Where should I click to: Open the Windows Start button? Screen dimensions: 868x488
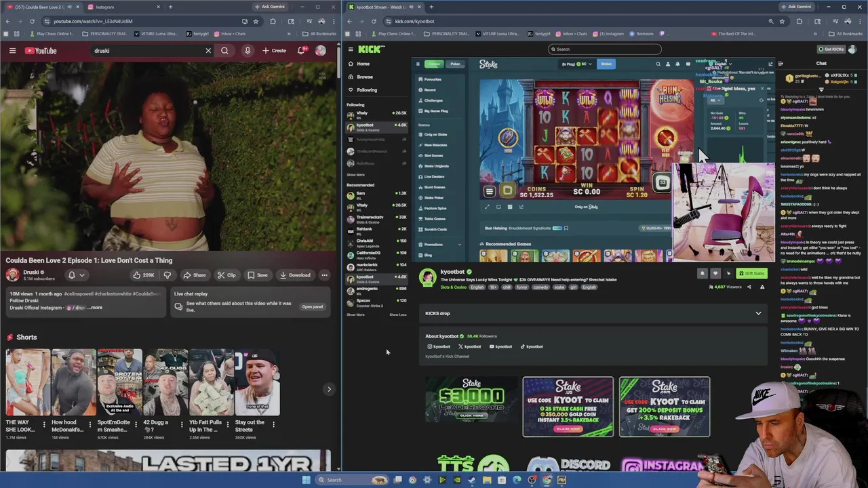[307, 480]
